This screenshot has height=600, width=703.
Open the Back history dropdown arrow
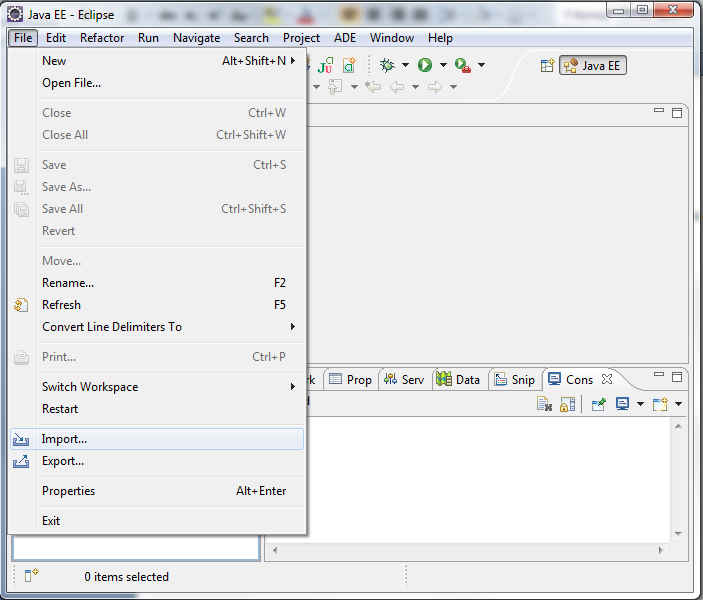[x=416, y=87]
